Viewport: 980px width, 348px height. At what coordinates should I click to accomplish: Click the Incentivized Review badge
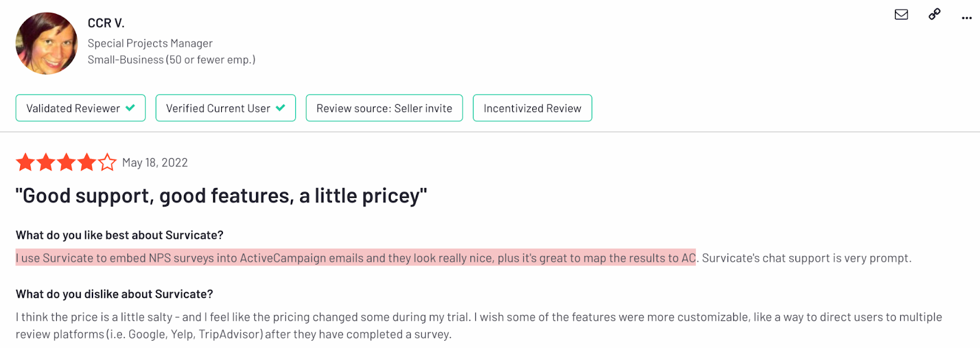532,108
